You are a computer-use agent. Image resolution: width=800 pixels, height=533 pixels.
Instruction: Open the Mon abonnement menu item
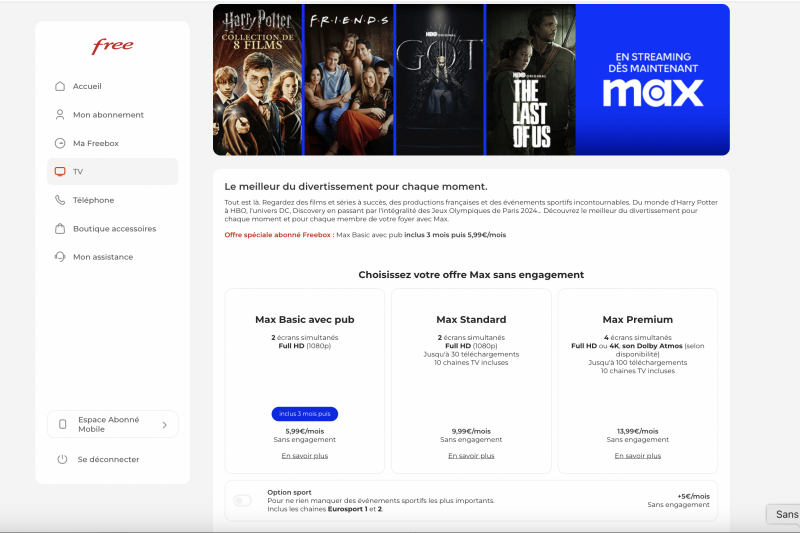pyautogui.click(x=108, y=115)
